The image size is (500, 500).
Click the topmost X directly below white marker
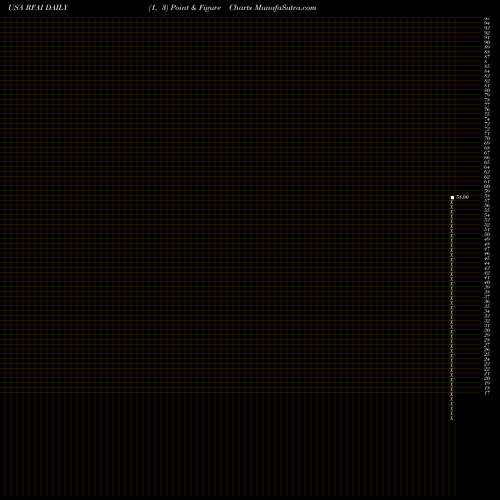coord(452,202)
